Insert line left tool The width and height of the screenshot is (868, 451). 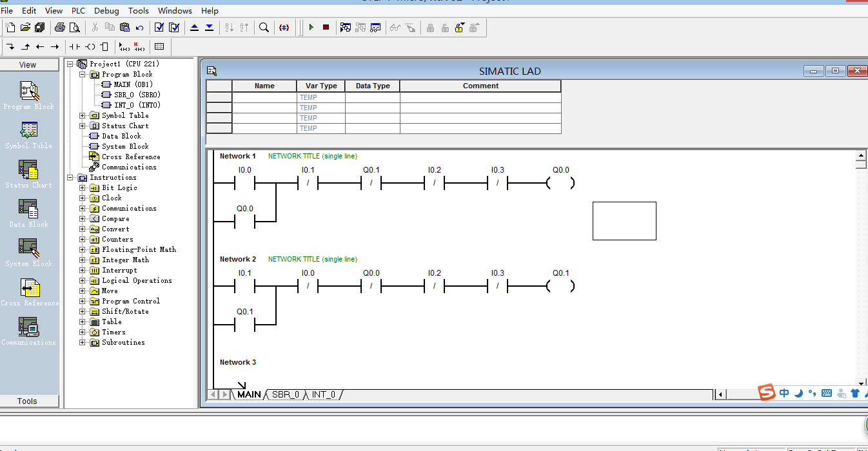point(40,46)
